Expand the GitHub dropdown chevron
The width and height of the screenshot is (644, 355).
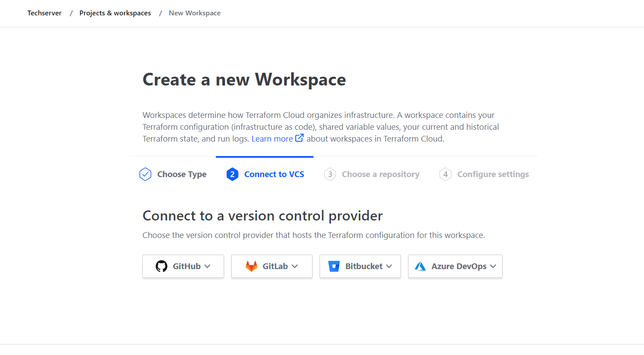(208, 266)
